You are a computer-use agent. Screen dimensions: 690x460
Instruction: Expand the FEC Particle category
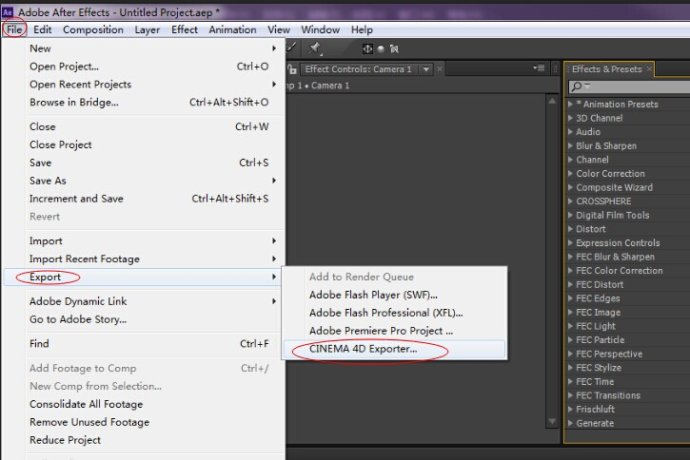pyautogui.click(x=570, y=340)
